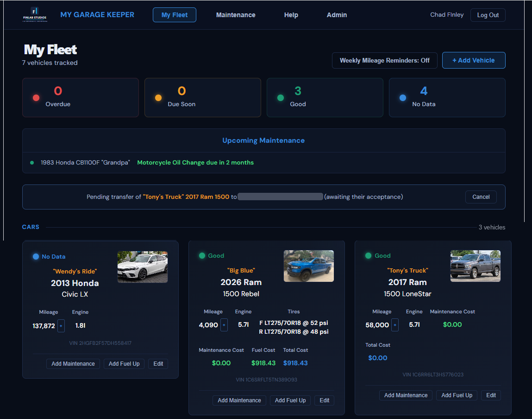This screenshot has height=419, width=532.
Task: Edit the 2026 Ram 1500 Rebel
Action: (x=325, y=400)
